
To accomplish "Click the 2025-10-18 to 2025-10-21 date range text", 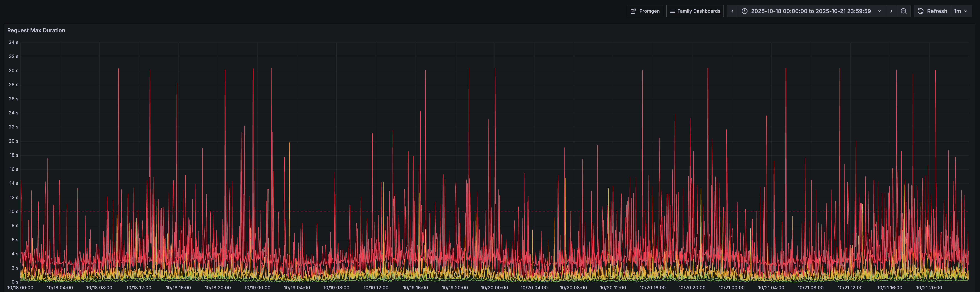I will click(810, 11).
